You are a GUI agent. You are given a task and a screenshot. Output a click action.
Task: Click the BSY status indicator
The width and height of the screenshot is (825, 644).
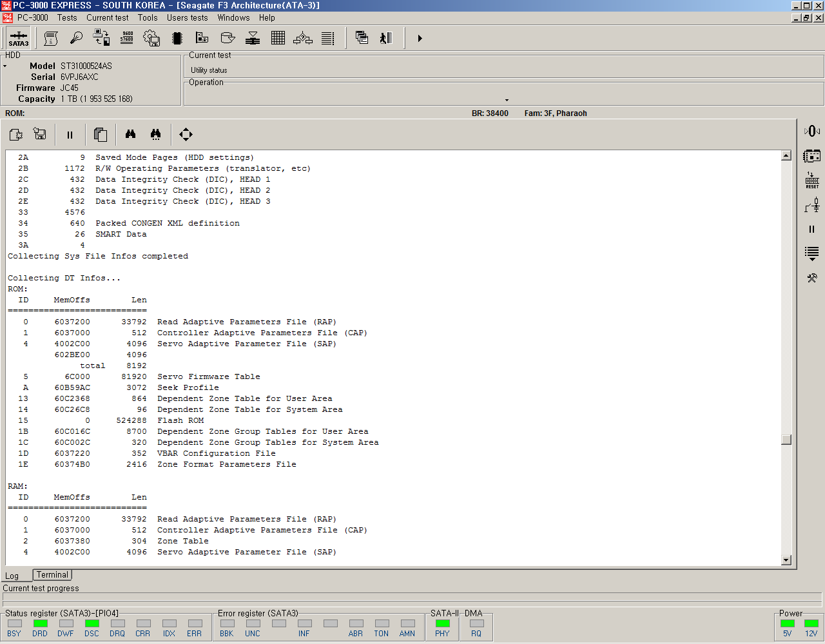[x=14, y=623]
